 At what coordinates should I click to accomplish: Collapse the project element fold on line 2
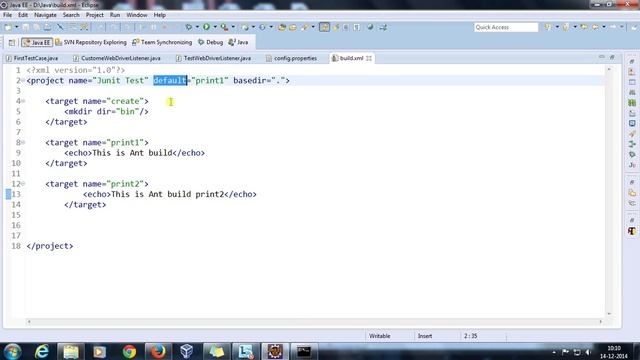23,80
